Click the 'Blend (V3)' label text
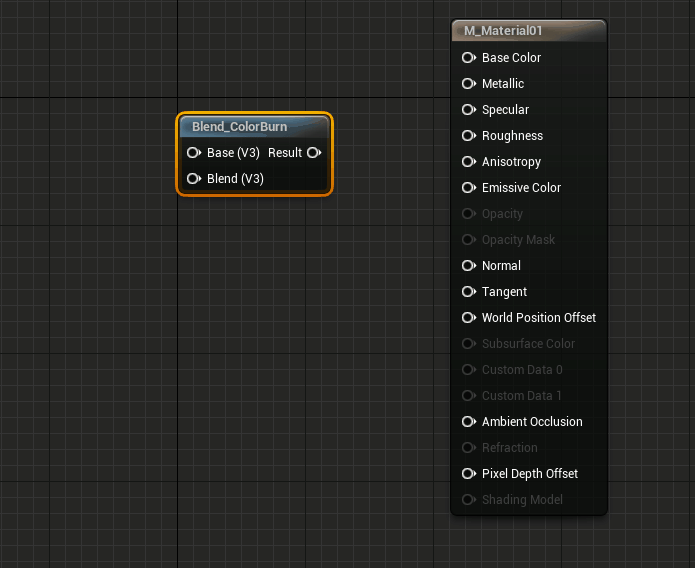The height and width of the screenshot is (568, 695). tap(235, 179)
